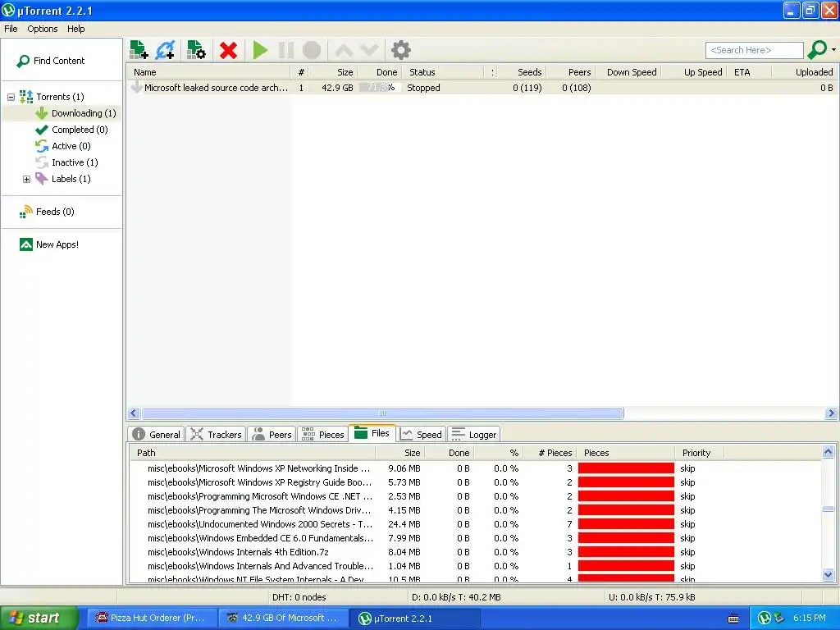The width and height of the screenshot is (840, 630).
Task: Expand the Labels tree node
Action: [26, 179]
